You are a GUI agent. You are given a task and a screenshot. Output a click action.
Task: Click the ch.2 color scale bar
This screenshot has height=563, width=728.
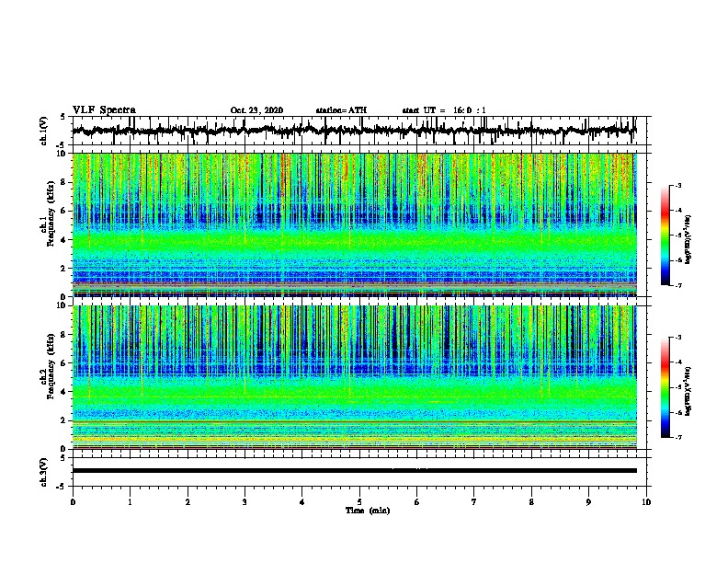point(665,387)
